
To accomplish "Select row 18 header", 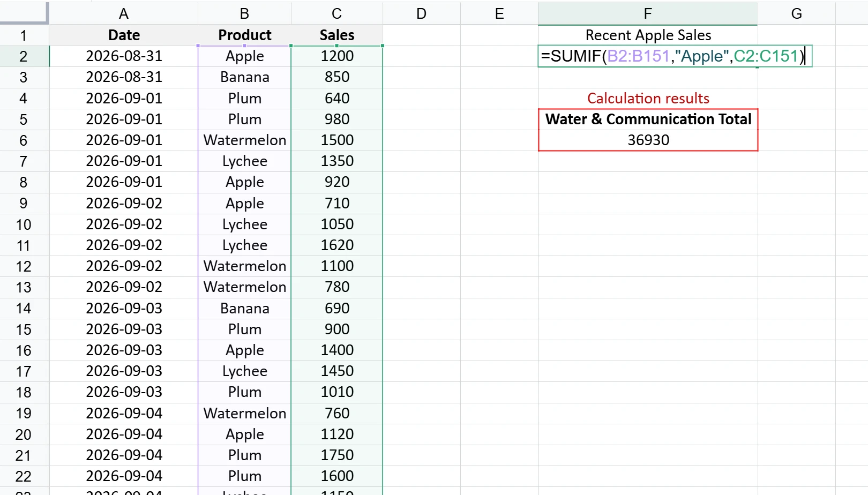I will (24, 392).
